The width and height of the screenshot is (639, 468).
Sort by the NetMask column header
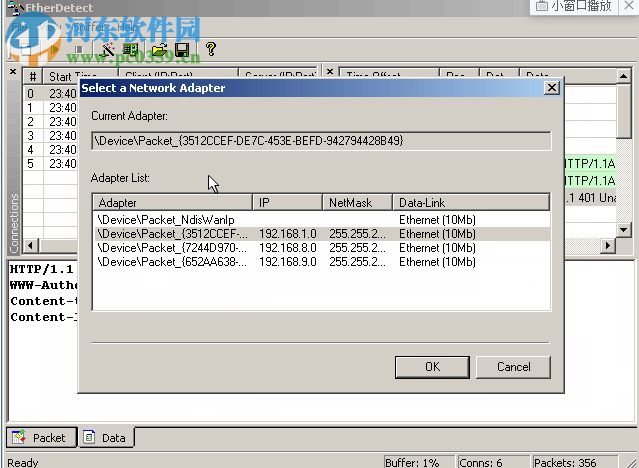tap(357, 203)
